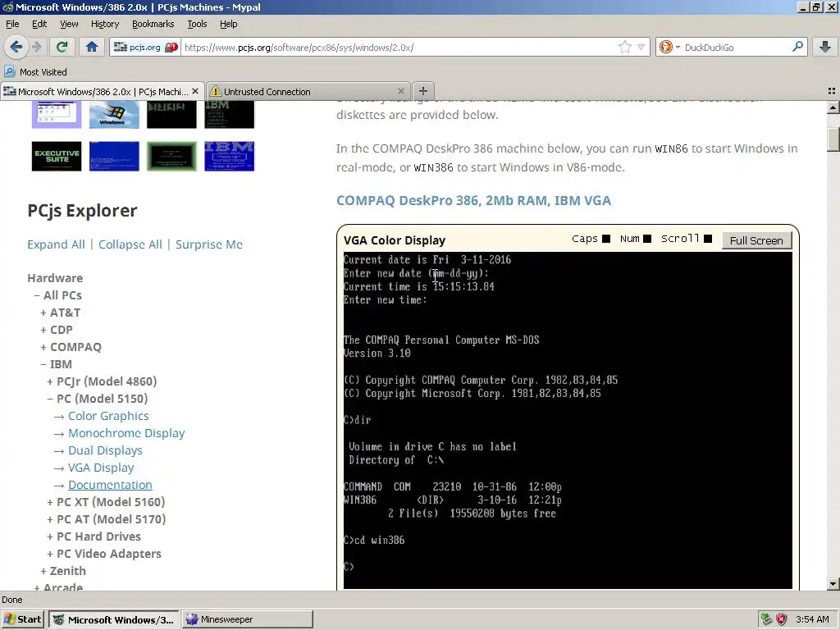Image resolution: width=840 pixels, height=630 pixels.
Task: Open the Tools menu
Action: tap(197, 24)
